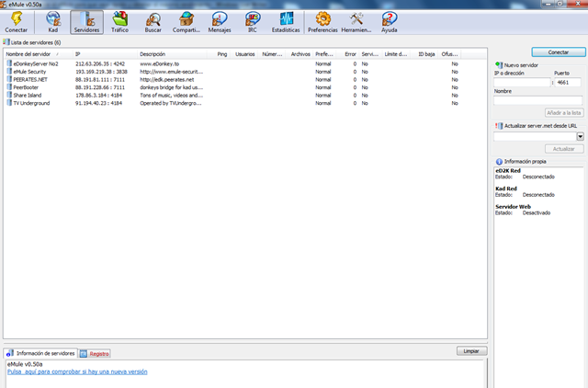588x388 pixels.
Task: Select the PEERATES.NET server name
Action: click(30, 80)
